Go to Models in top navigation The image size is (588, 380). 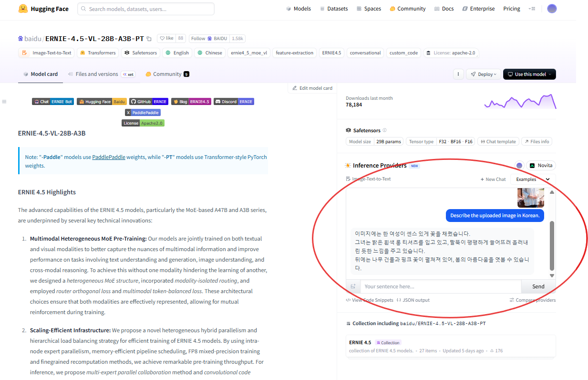click(299, 9)
